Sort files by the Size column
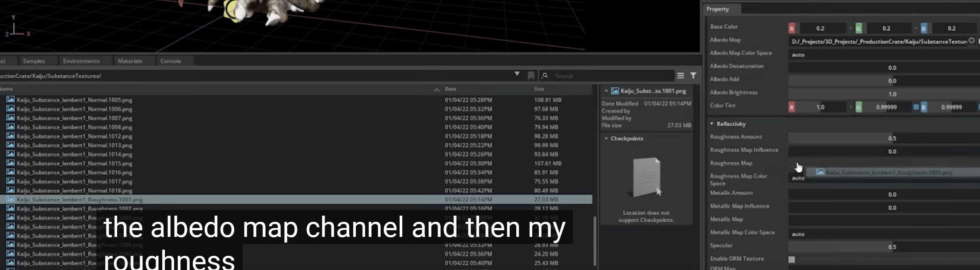980x270 pixels. point(539,89)
